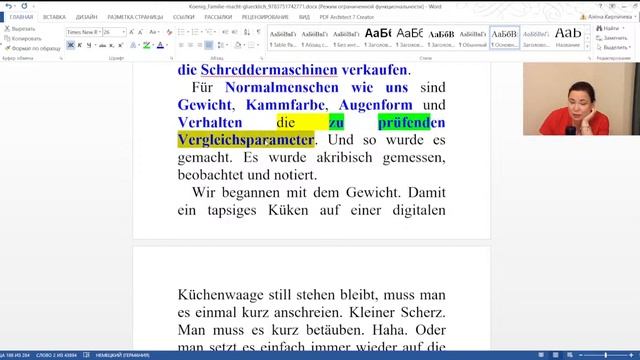The height and width of the screenshot is (360, 640).
Task: Sort text with the A-Z sort icon
Action: (x=247, y=32)
